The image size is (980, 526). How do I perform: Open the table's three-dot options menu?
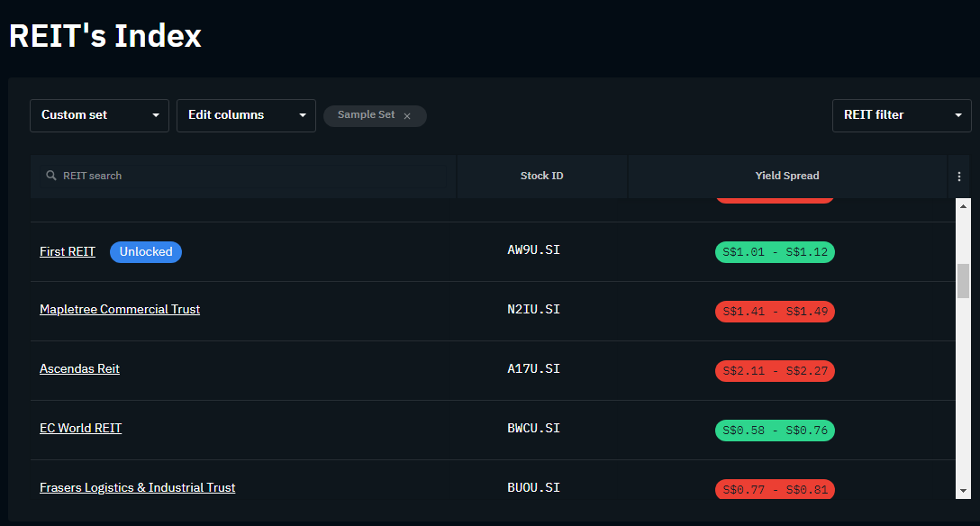(958, 177)
